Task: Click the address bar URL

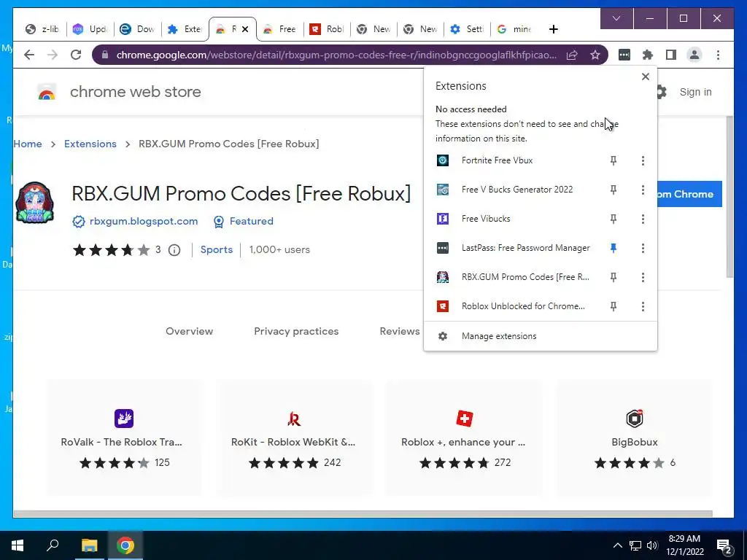Action: coord(336,55)
